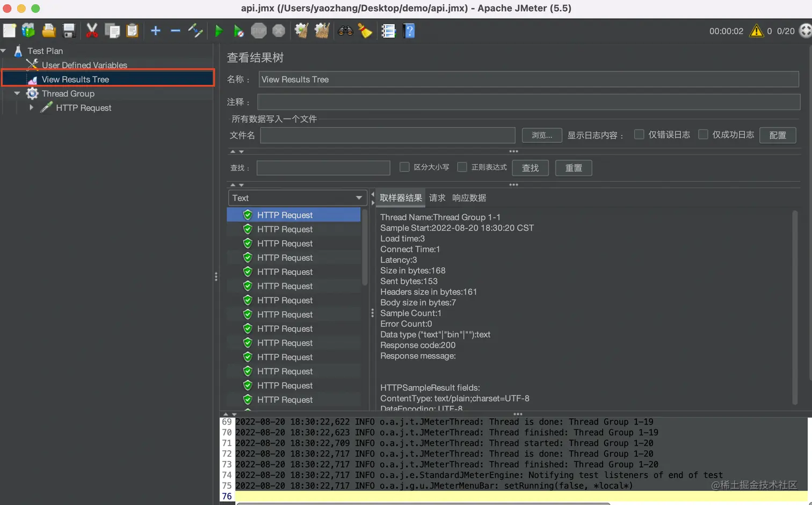The width and height of the screenshot is (812, 505).
Task: Clear all results using the double-broom icon
Action: (x=321, y=31)
